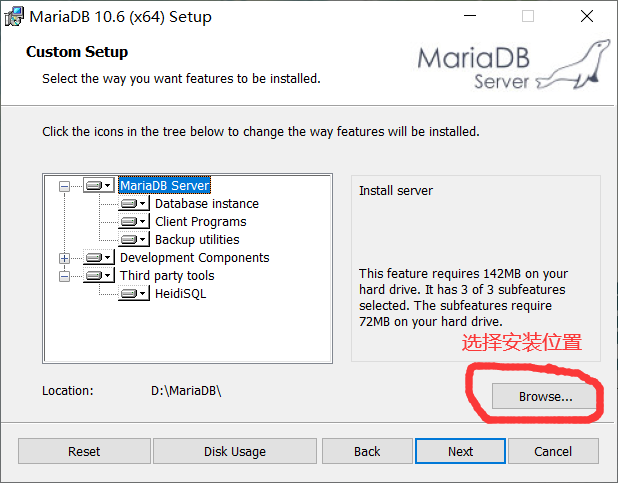Viewport: 618px width, 483px height.
Task: Select Backup utilities in feature tree
Action: click(197, 240)
